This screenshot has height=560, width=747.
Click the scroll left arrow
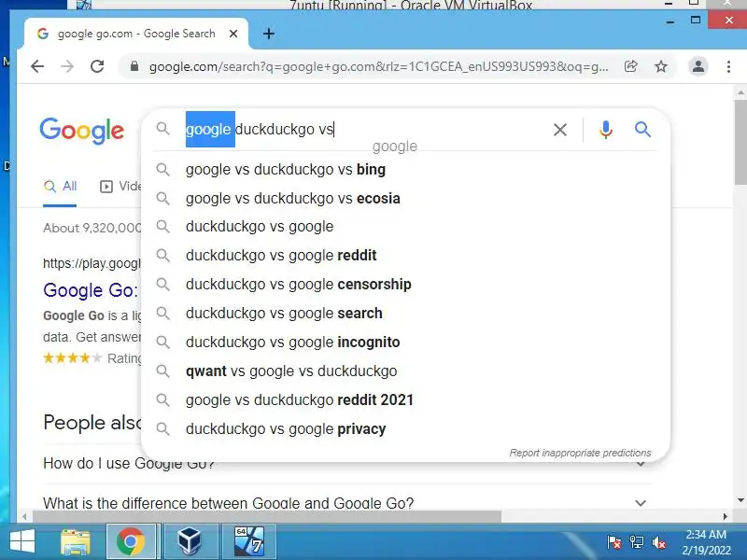click(x=24, y=516)
